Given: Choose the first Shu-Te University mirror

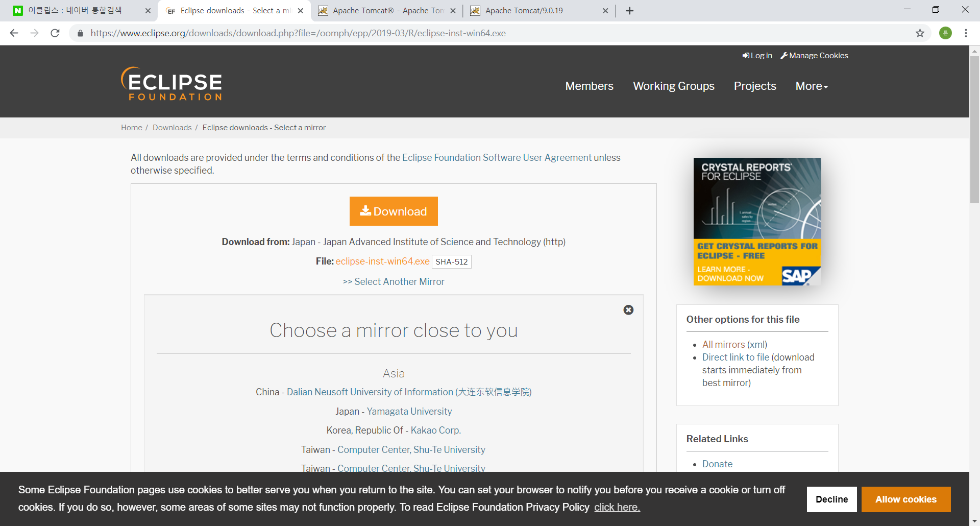Looking at the screenshot, I should 411,450.
